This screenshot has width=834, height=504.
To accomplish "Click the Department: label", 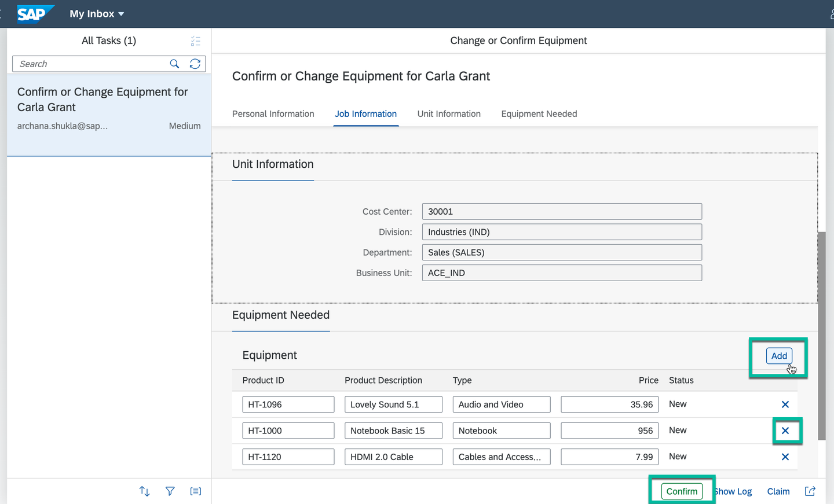I will 387,252.
